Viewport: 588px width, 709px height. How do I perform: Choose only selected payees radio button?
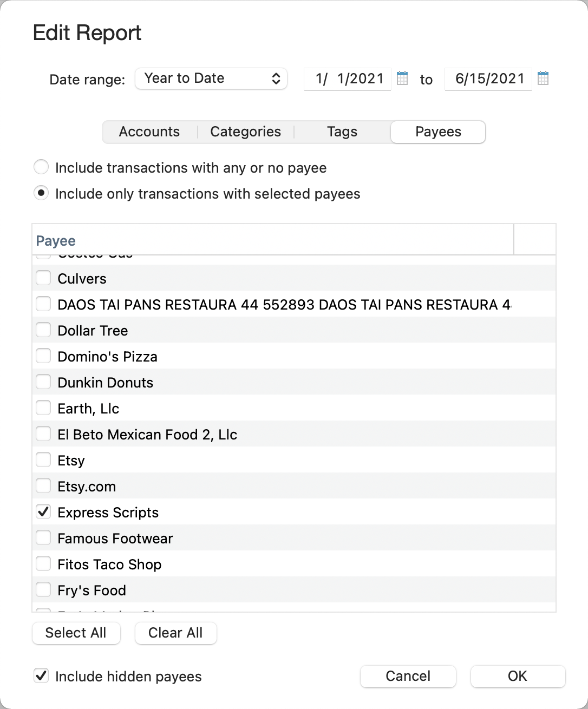point(41,193)
